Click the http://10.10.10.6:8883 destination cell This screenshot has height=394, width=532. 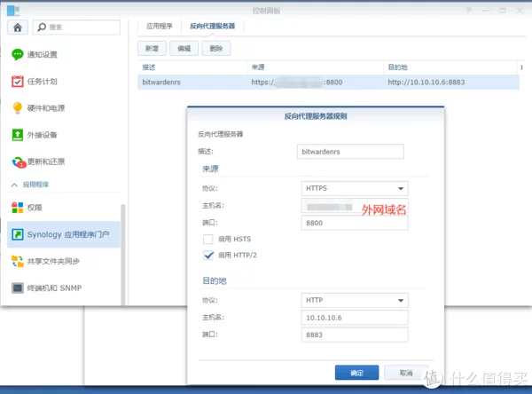click(426, 83)
